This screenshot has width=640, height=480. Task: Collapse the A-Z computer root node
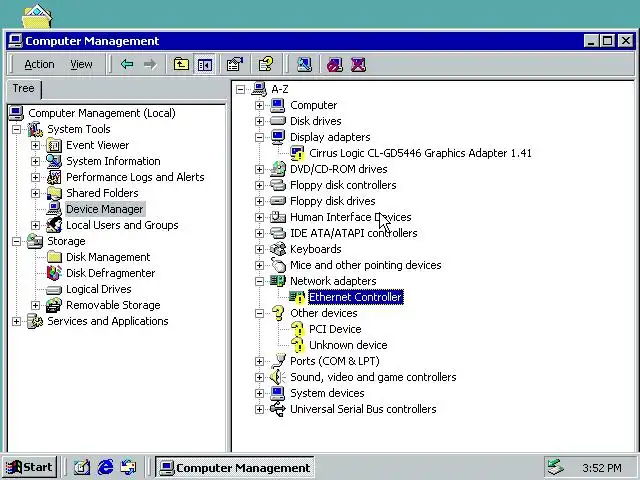coord(240,89)
